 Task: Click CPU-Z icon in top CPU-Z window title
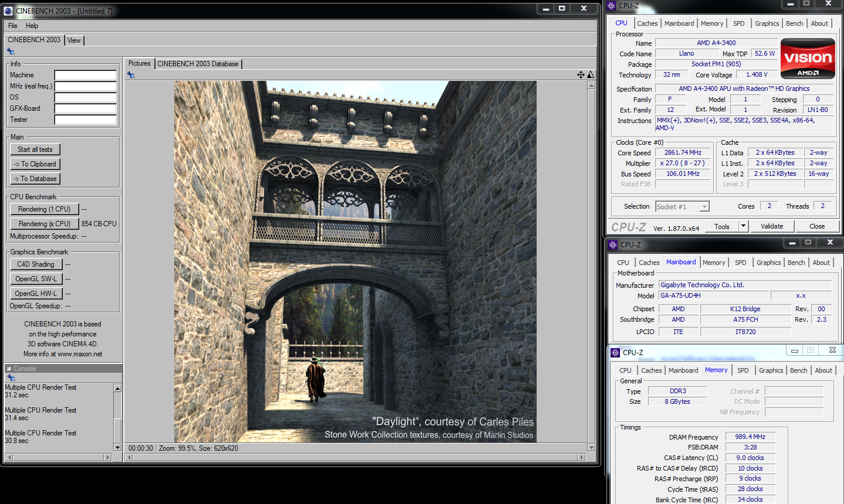[x=611, y=5]
